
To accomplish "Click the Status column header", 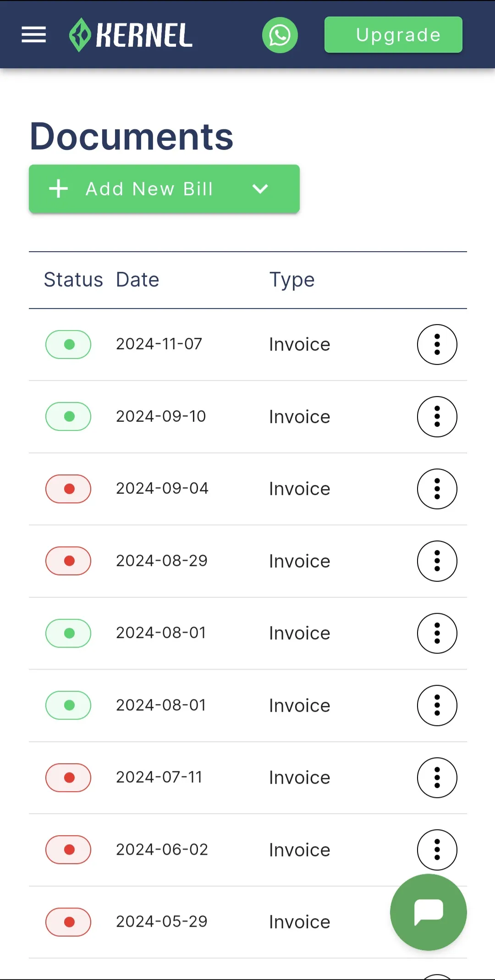I will [73, 280].
